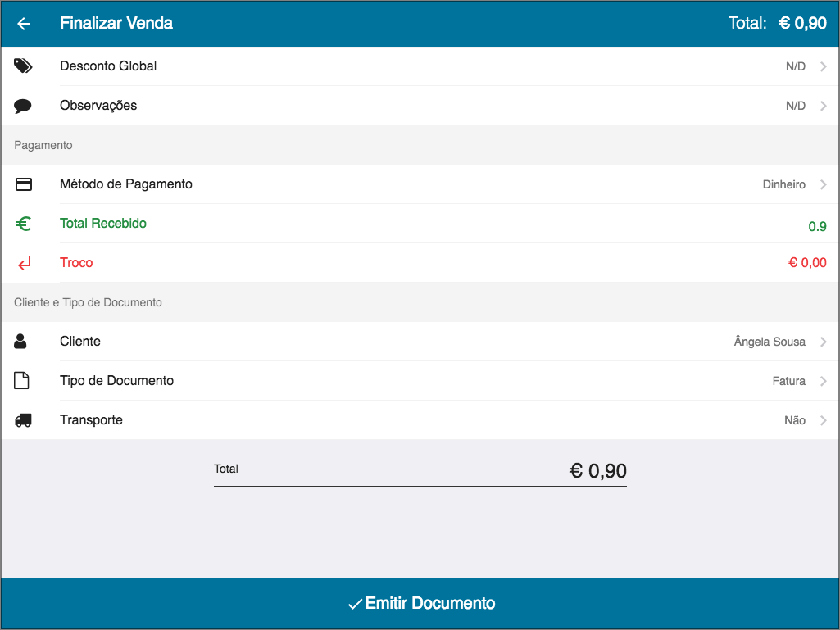The height and width of the screenshot is (630, 840).
Task: Click the document icon beside Tipo de Documento
Action: coord(23,380)
